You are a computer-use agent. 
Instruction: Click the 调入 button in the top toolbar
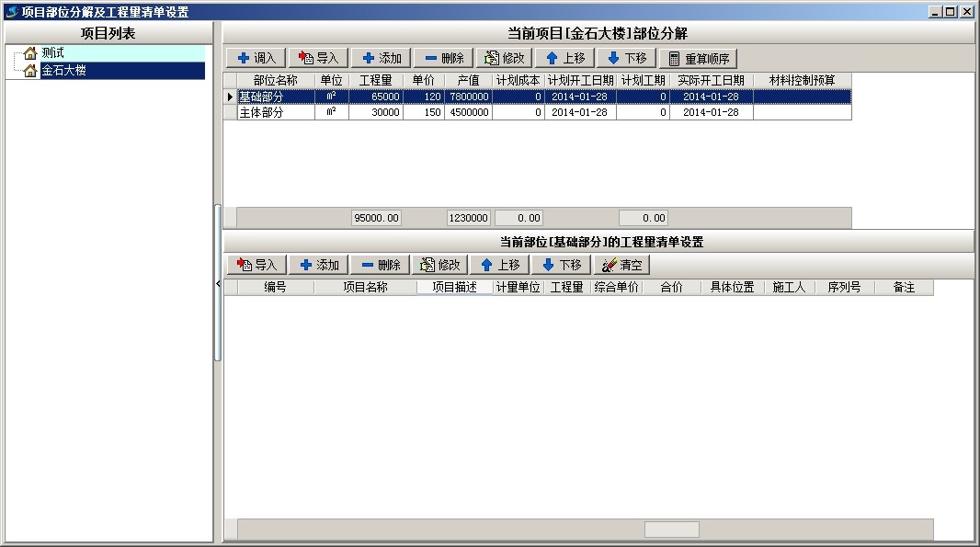tap(256, 58)
